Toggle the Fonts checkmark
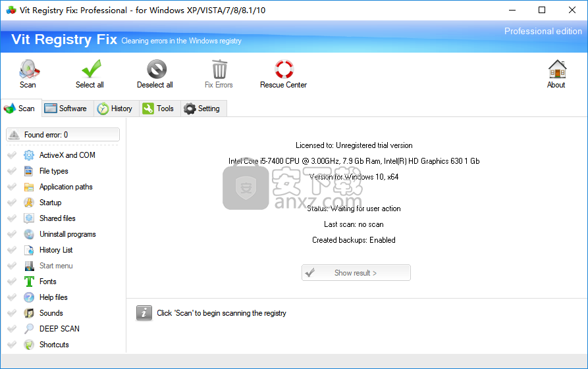588x369 pixels. click(12, 281)
